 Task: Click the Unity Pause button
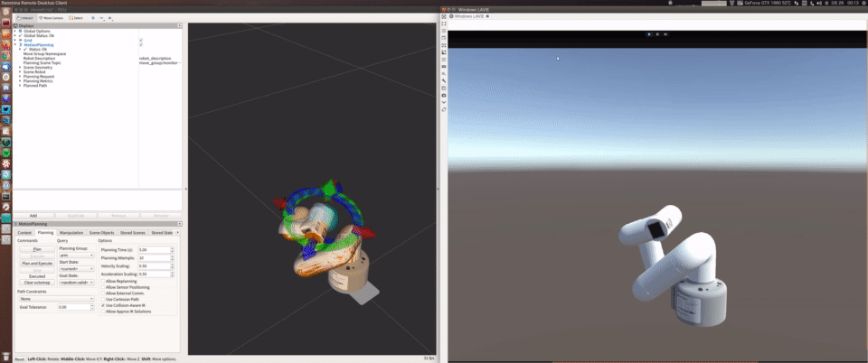pyautogui.click(x=657, y=34)
